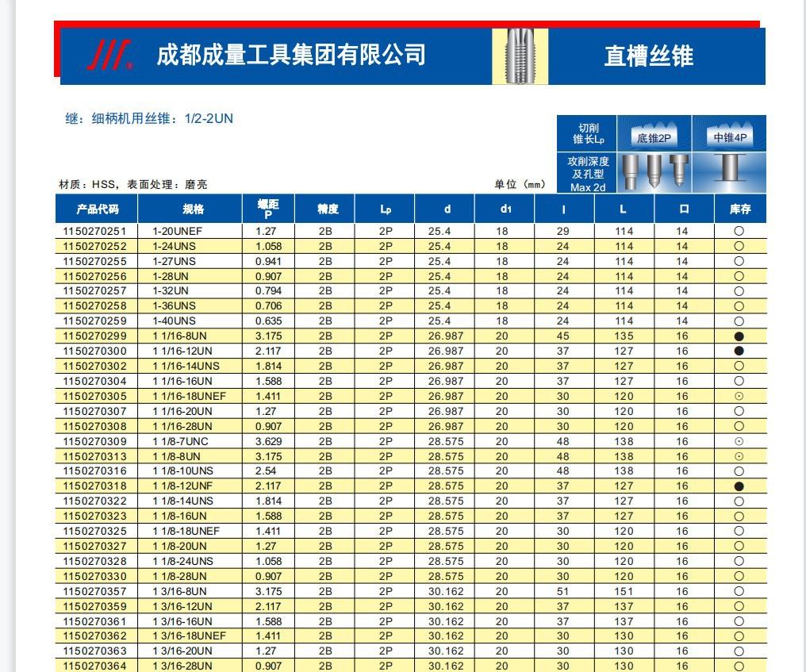Image resolution: width=806 pixels, height=672 pixels.
Task: Click product code 1150270357
Action: 95,591
